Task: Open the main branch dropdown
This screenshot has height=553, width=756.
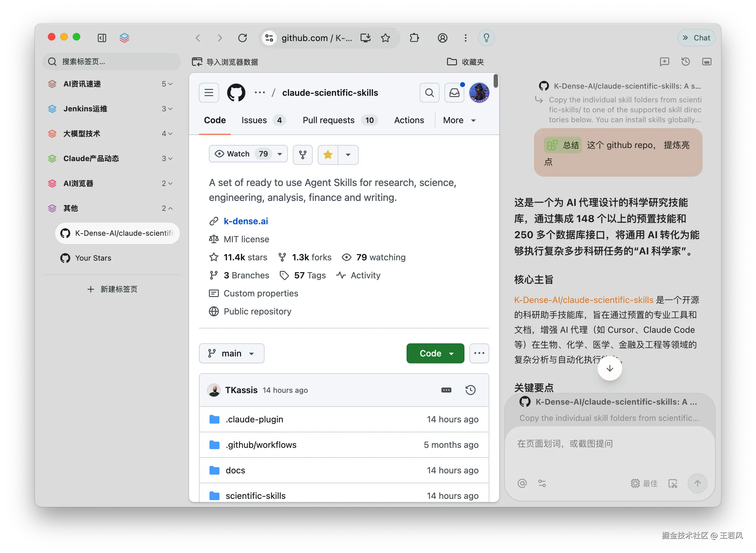Action: click(232, 354)
